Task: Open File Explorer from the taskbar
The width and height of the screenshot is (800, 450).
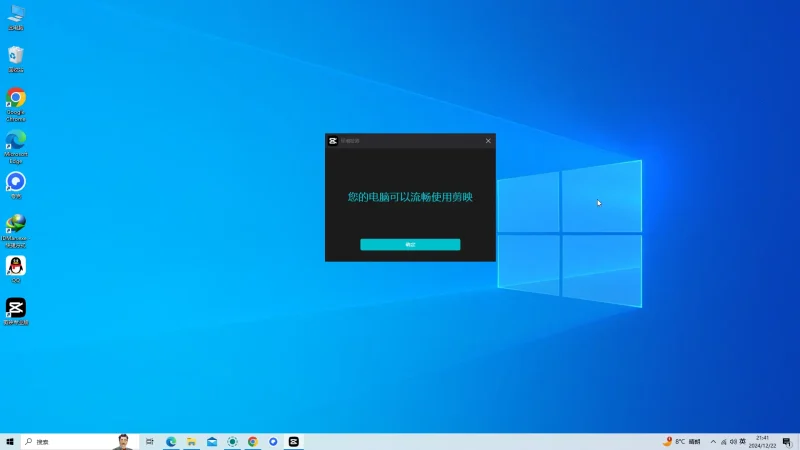Action: click(191, 441)
